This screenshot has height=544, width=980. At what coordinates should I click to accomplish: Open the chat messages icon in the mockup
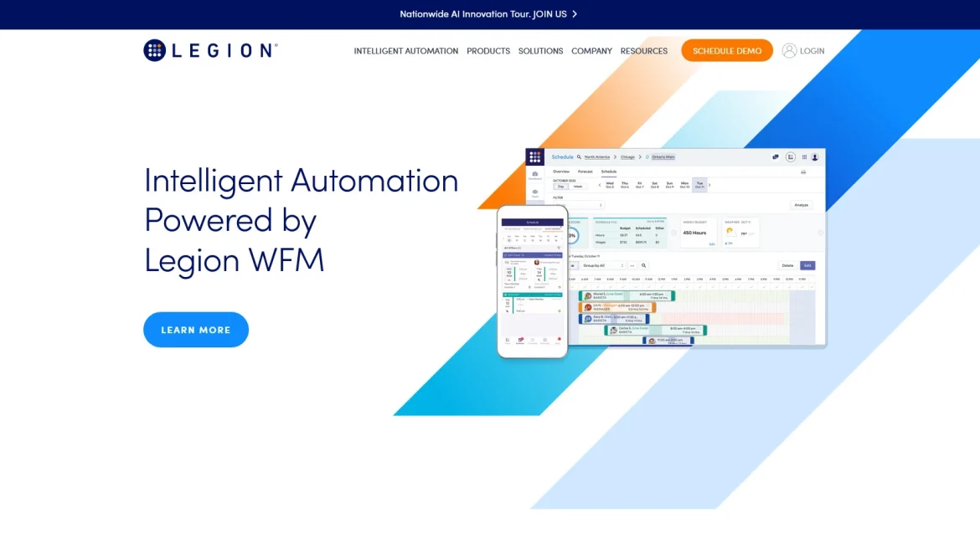pos(776,157)
